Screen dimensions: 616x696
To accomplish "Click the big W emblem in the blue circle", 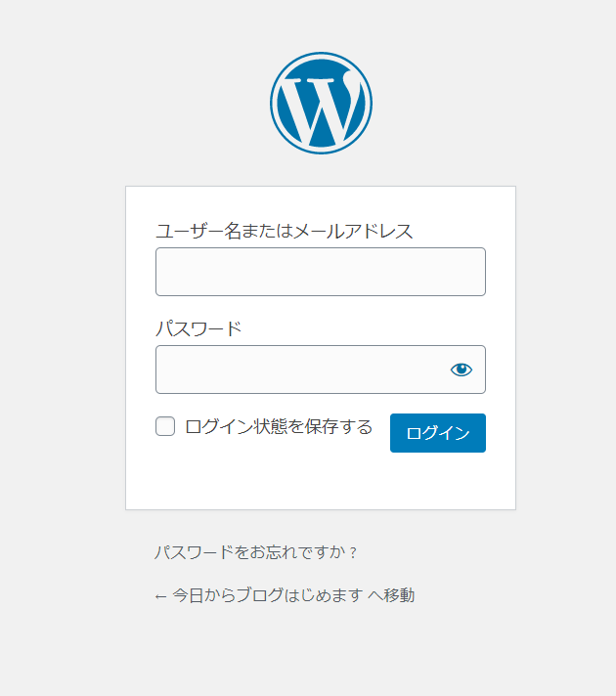I will [x=321, y=103].
